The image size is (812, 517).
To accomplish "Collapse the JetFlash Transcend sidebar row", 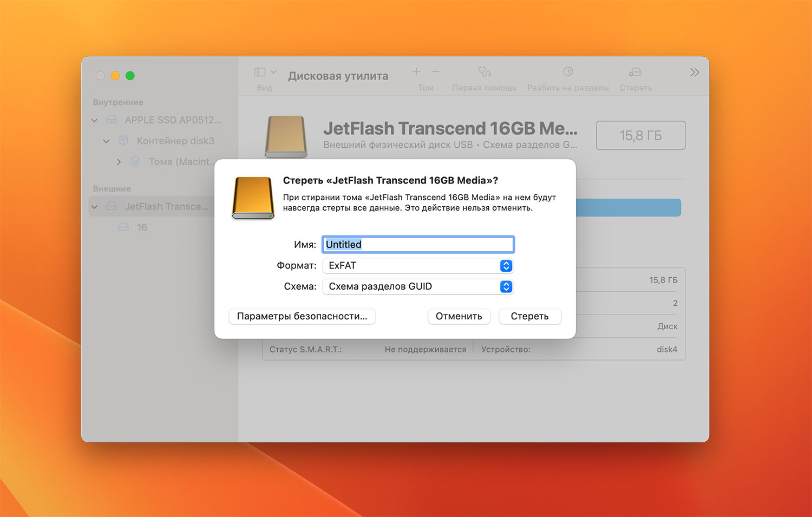I will (95, 207).
